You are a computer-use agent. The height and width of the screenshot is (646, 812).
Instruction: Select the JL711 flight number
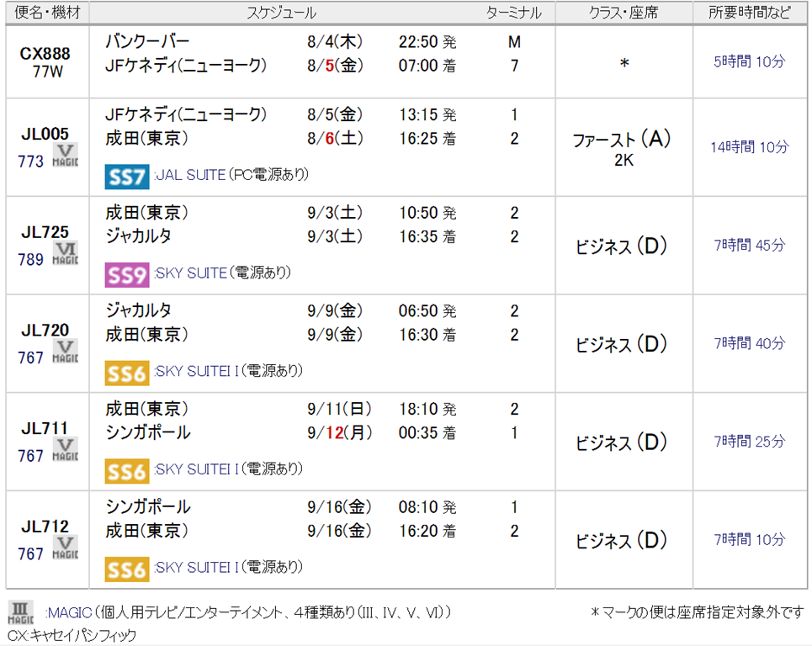[x=45, y=428]
